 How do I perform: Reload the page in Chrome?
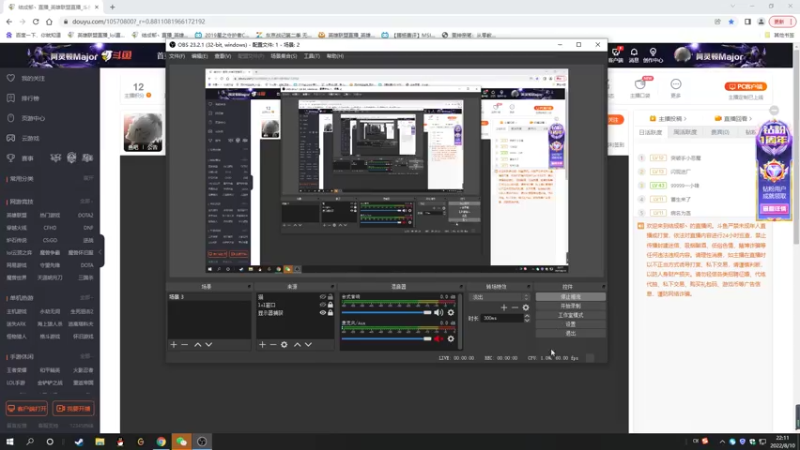tap(36, 21)
